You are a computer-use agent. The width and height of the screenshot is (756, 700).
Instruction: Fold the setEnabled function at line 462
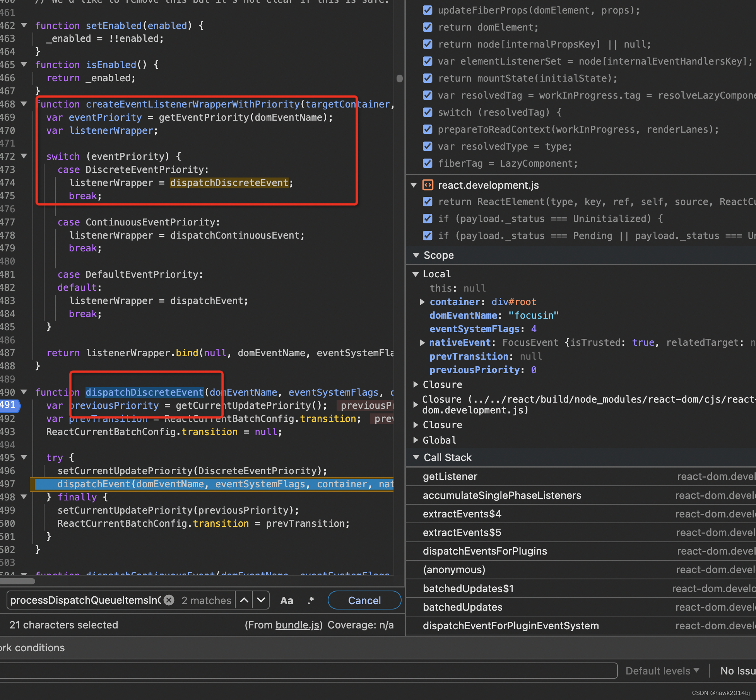point(24,26)
